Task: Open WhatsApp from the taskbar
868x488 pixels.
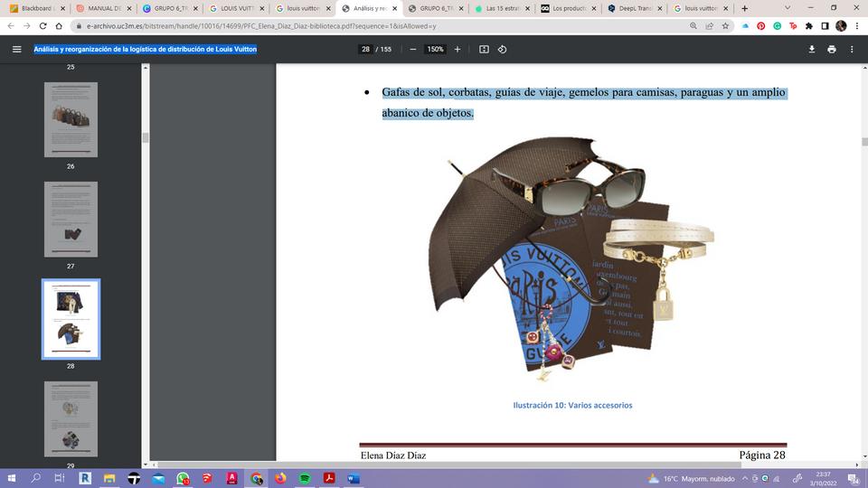Action: (x=183, y=478)
